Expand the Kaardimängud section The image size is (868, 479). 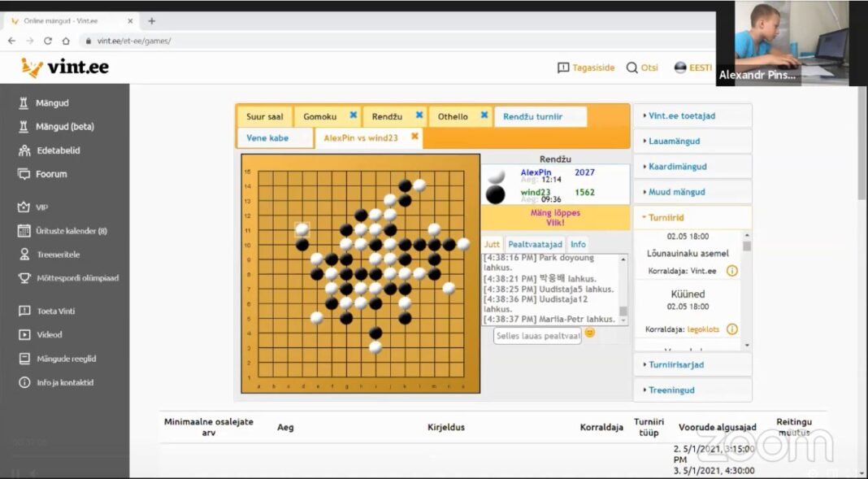[692, 167]
